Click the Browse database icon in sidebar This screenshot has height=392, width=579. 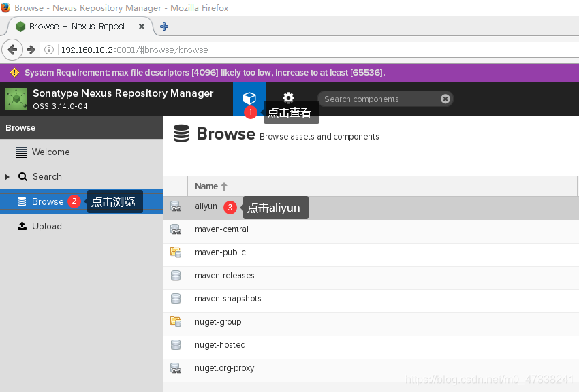coord(22,201)
